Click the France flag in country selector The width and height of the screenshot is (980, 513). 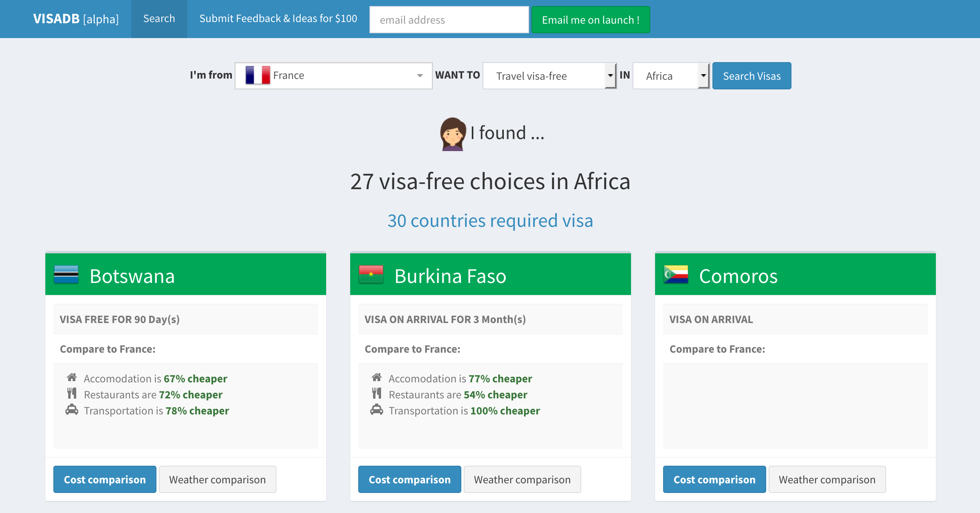258,75
